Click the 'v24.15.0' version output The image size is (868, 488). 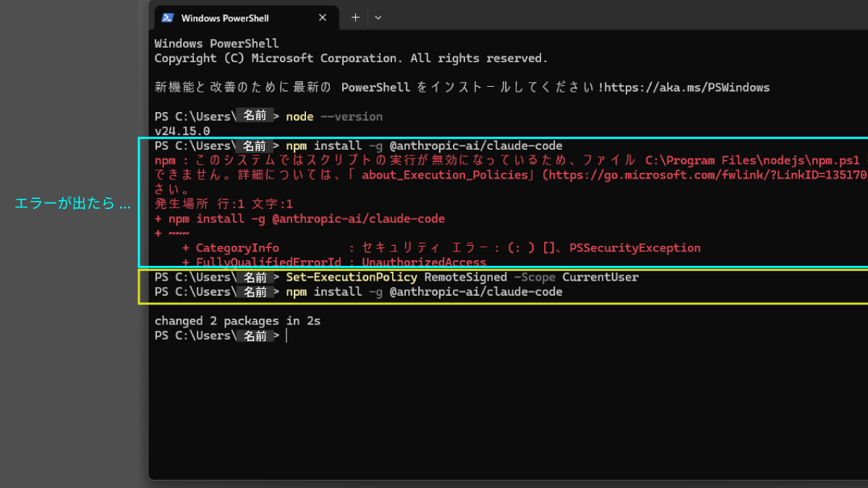point(182,131)
